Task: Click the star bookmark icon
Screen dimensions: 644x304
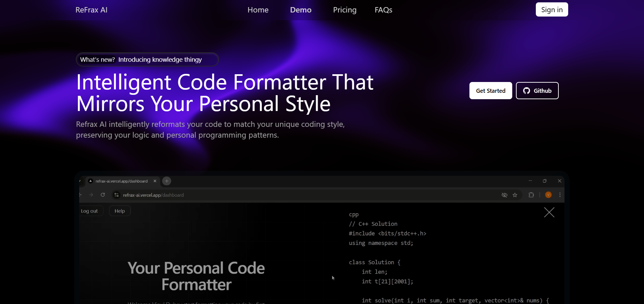Action: (x=515, y=195)
